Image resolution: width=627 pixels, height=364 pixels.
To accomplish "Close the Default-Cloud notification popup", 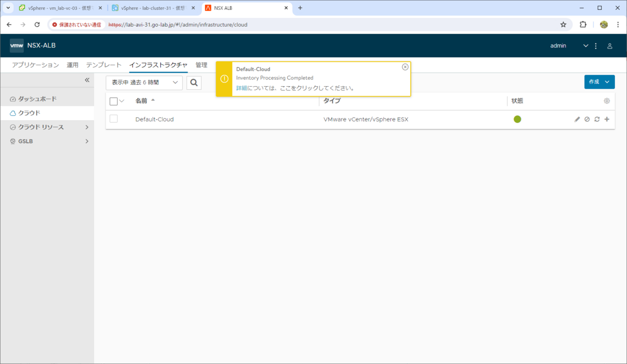I will pos(405,67).
